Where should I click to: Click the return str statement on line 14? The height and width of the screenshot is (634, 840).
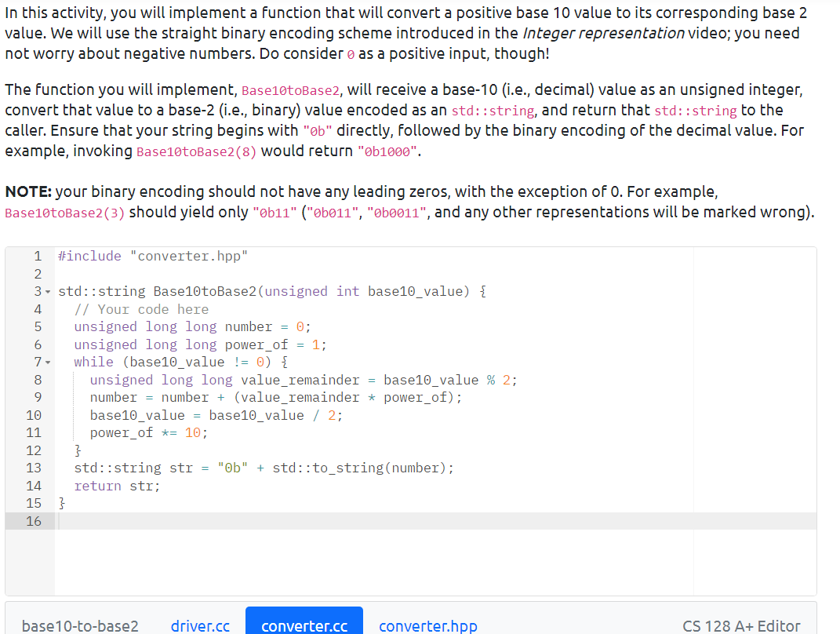(118, 485)
